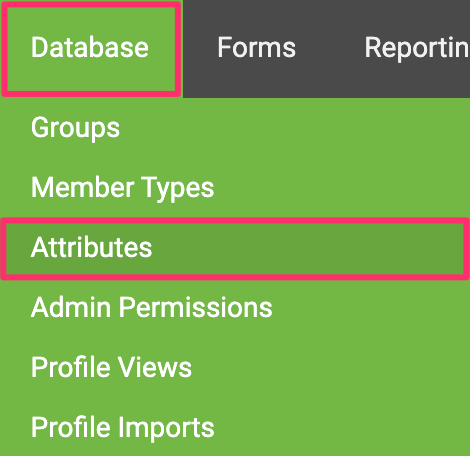Manage Member Types
The width and height of the screenshot is (470, 456).
click(122, 188)
